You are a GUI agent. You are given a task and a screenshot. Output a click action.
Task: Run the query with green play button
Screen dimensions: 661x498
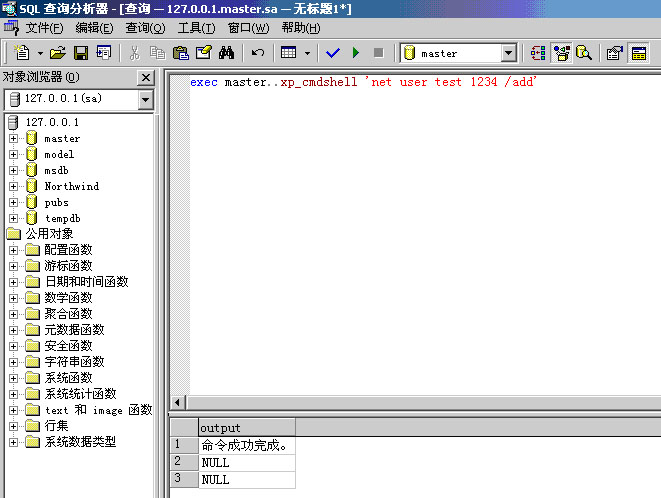(355, 53)
